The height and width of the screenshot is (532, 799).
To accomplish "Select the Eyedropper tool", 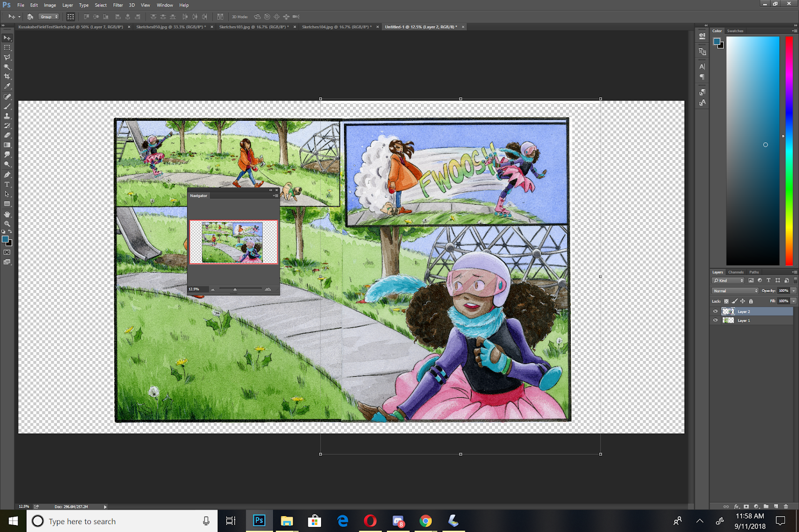I will [x=7, y=86].
